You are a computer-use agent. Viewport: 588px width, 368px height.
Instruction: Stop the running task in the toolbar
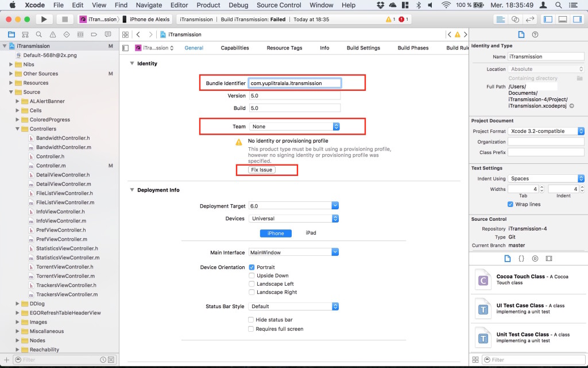[x=64, y=19]
